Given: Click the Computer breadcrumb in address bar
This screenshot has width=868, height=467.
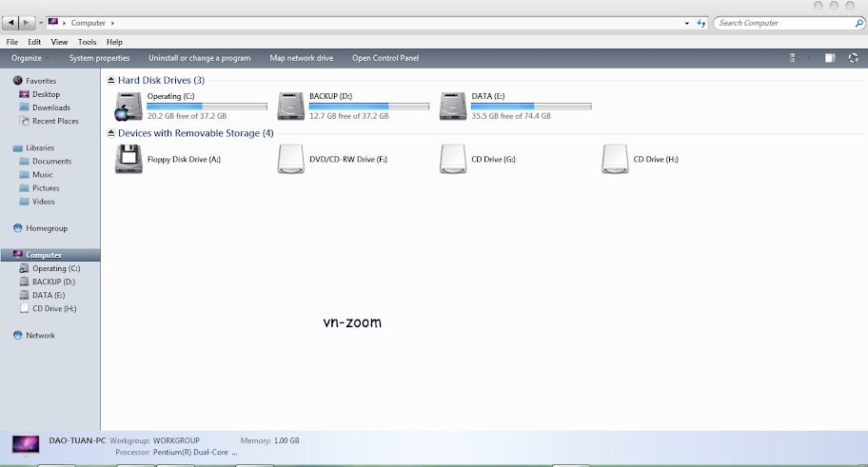Looking at the screenshot, I should (x=88, y=23).
